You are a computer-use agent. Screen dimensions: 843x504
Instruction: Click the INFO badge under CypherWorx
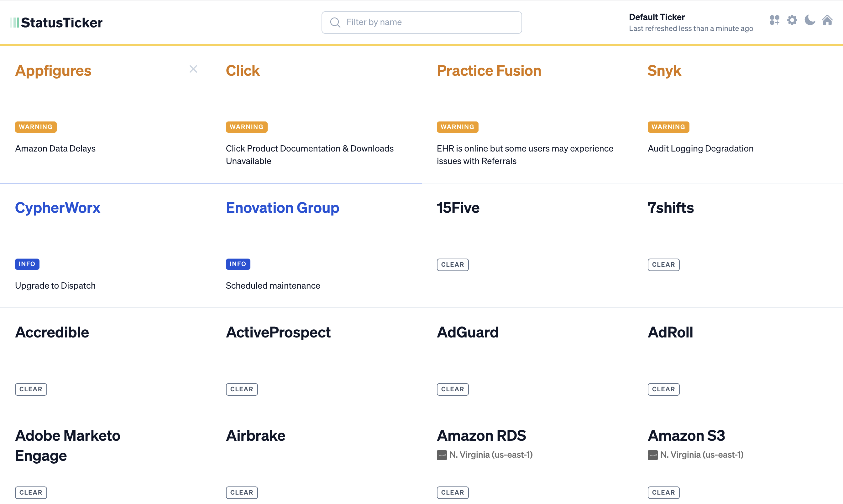coord(27,264)
